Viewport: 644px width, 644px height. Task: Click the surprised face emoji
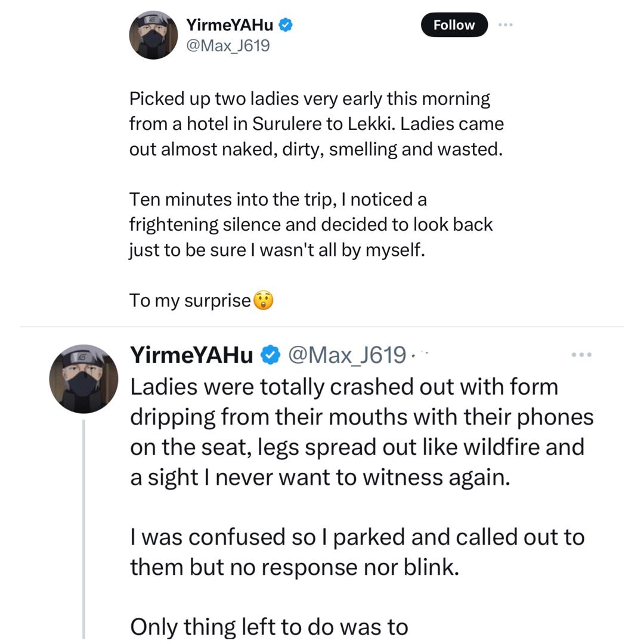(x=264, y=300)
